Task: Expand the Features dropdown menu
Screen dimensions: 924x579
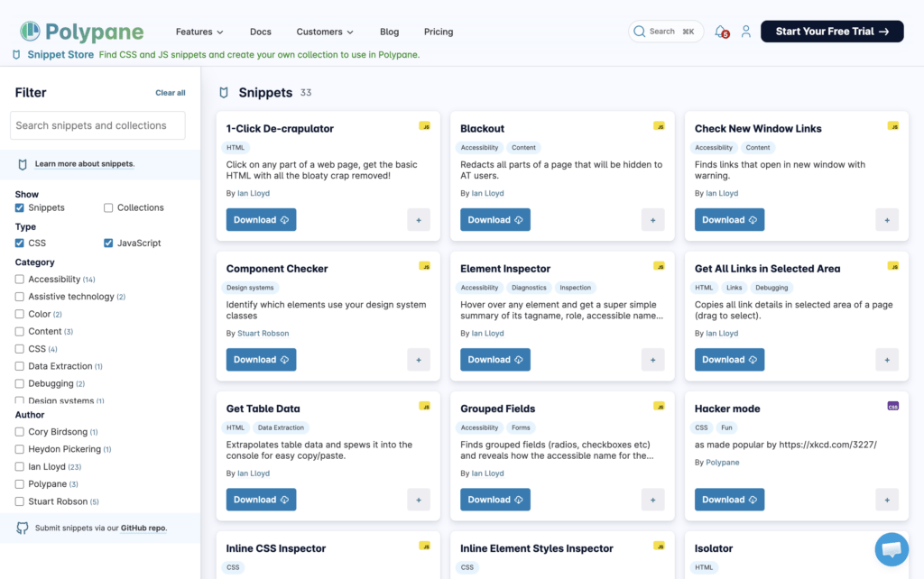Action: [199, 32]
